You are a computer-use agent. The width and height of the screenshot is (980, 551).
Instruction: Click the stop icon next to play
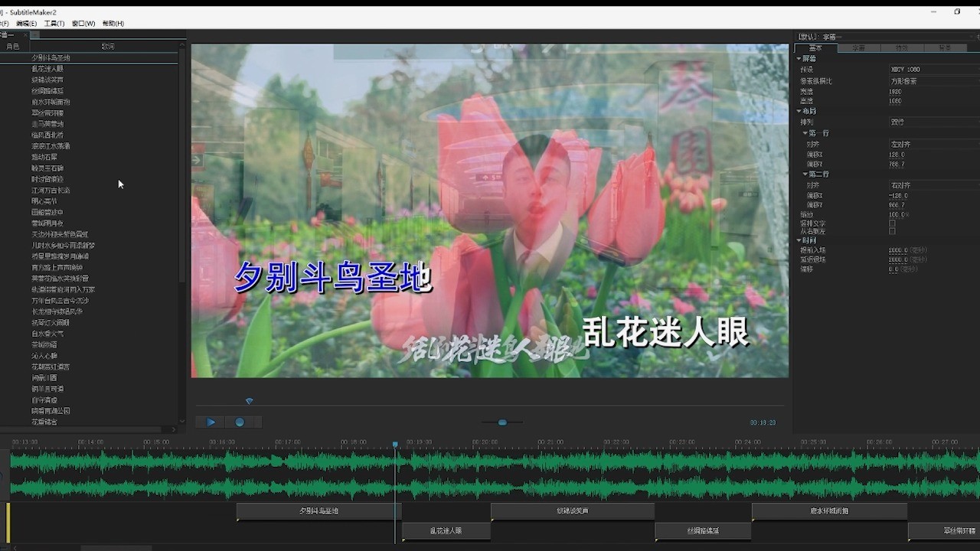pyautogui.click(x=240, y=422)
